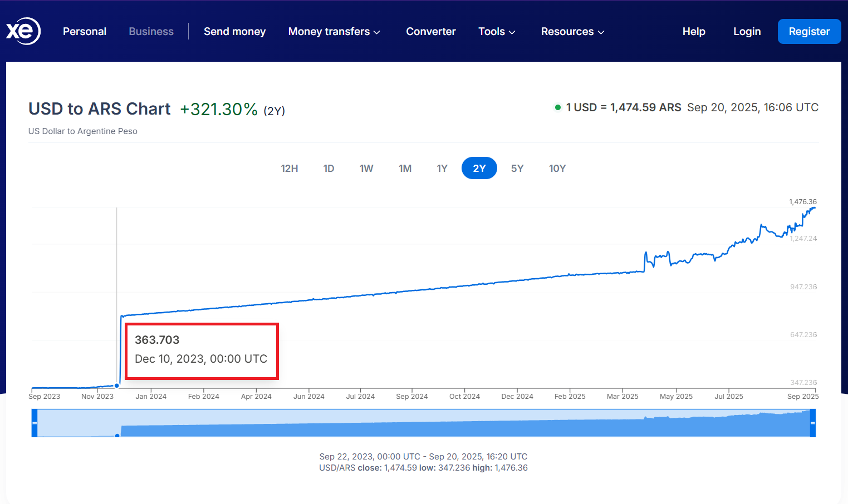Switch to the Personal section
848x504 pixels.
pyautogui.click(x=85, y=32)
